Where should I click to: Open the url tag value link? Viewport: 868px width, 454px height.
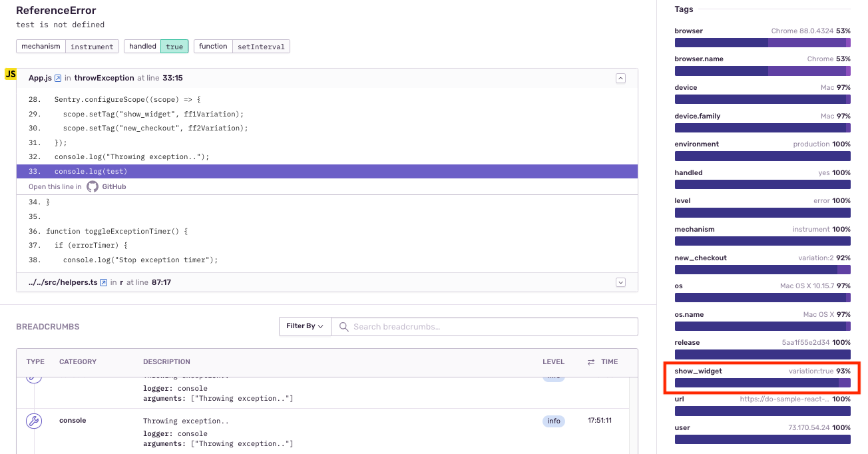coord(784,399)
